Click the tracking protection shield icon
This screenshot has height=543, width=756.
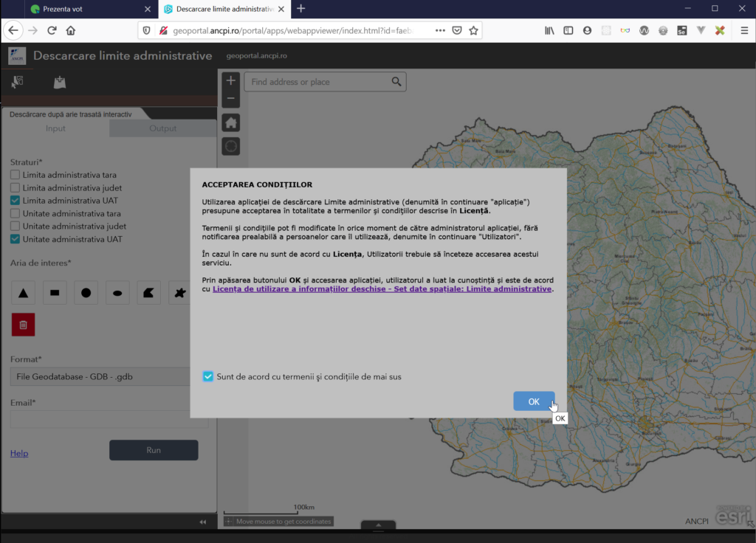point(147,30)
